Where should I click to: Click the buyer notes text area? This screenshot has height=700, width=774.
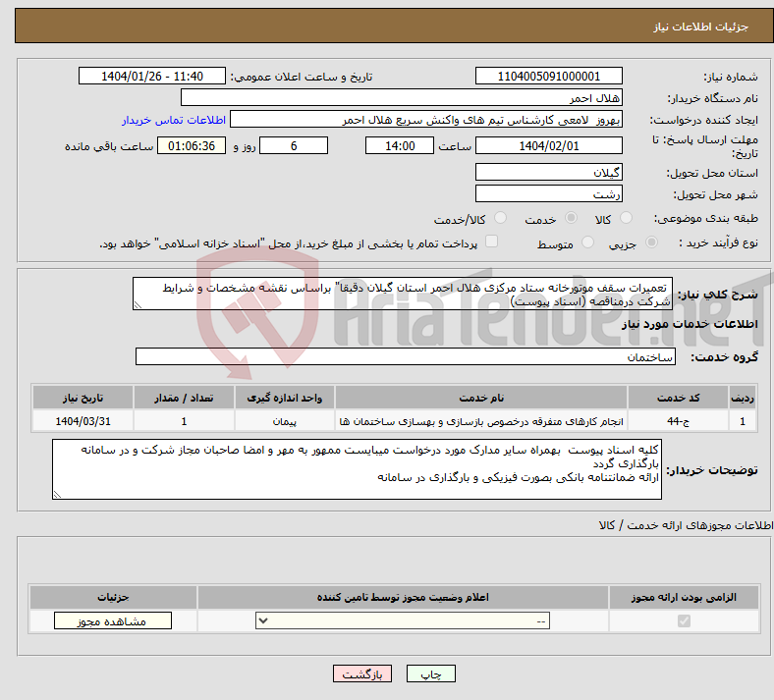coord(357,469)
